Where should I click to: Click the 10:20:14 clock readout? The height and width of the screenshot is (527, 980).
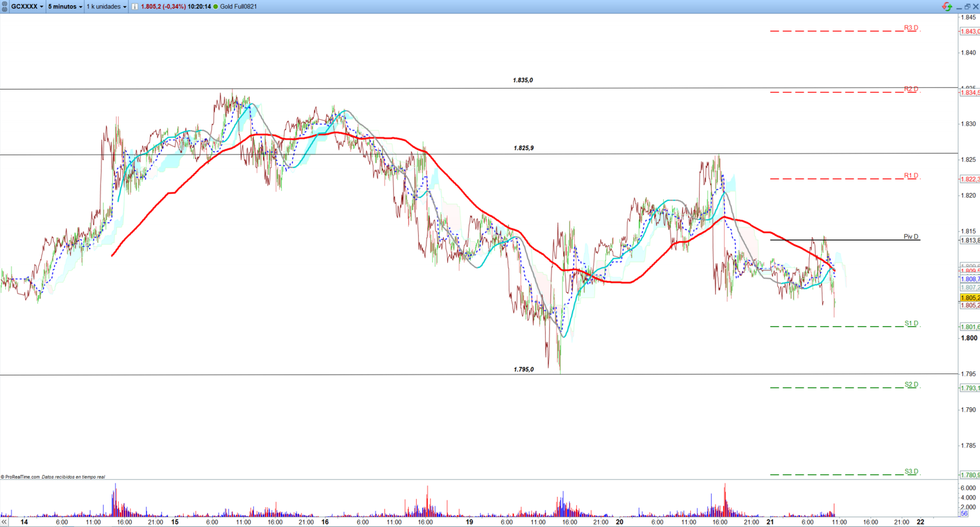199,6
